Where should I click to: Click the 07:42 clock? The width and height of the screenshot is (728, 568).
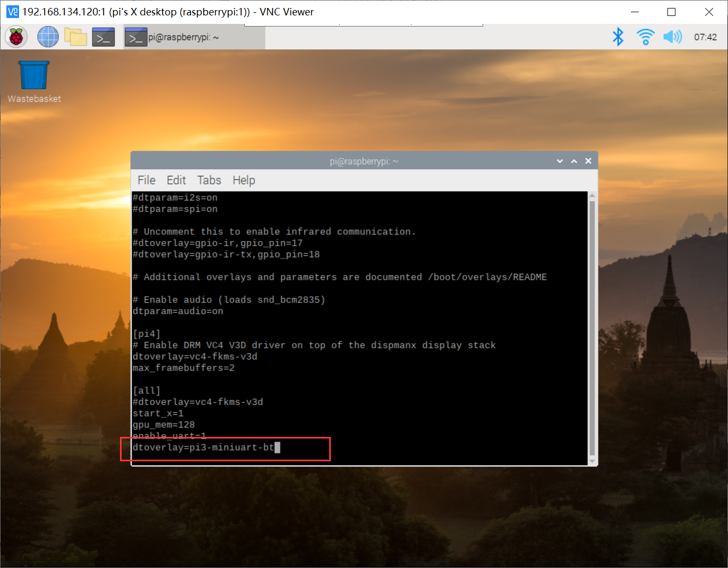point(705,37)
